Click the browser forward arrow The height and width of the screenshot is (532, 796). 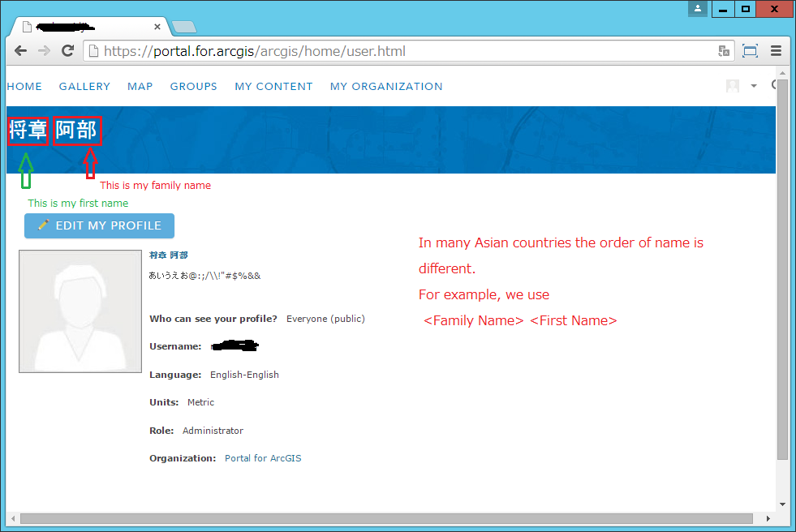coord(44,51)
